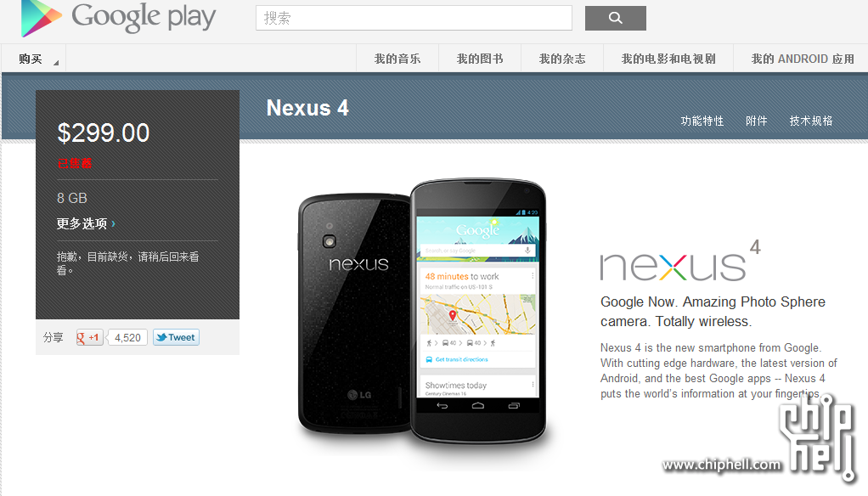The height and width of the screenshot is (496, 868).
Task: Open the 我的 ANDROID 应用 tab
Action: click(x=802, y=59)
